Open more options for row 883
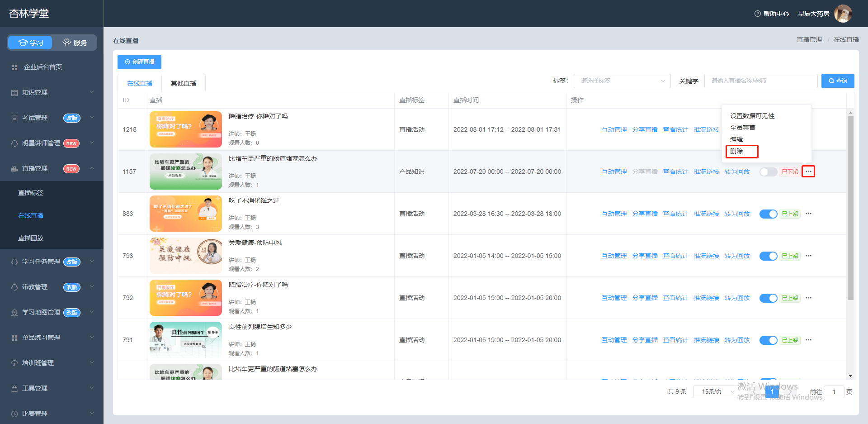This screenshot has height=424, width=868. pos(808,214)
